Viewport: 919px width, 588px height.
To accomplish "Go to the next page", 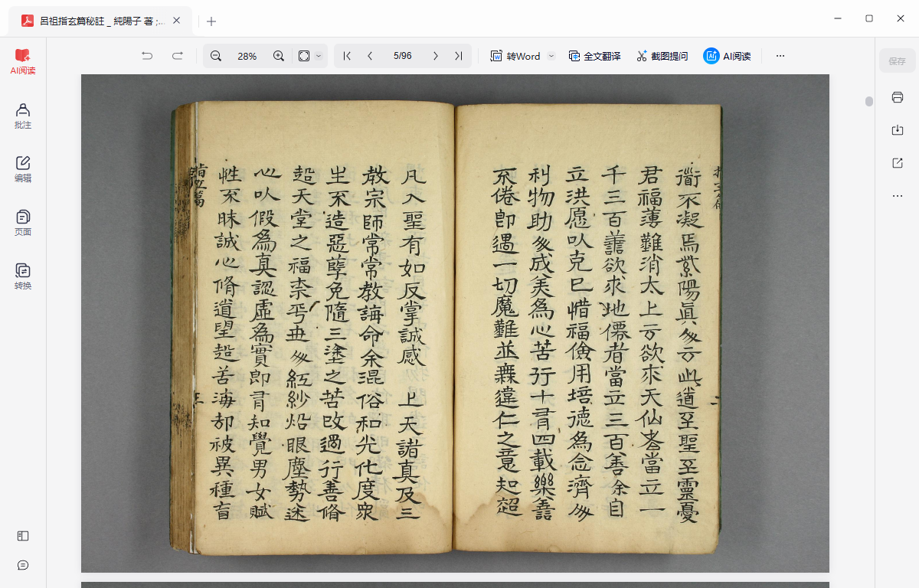I will pyautogui.click(x=436, y=56).
